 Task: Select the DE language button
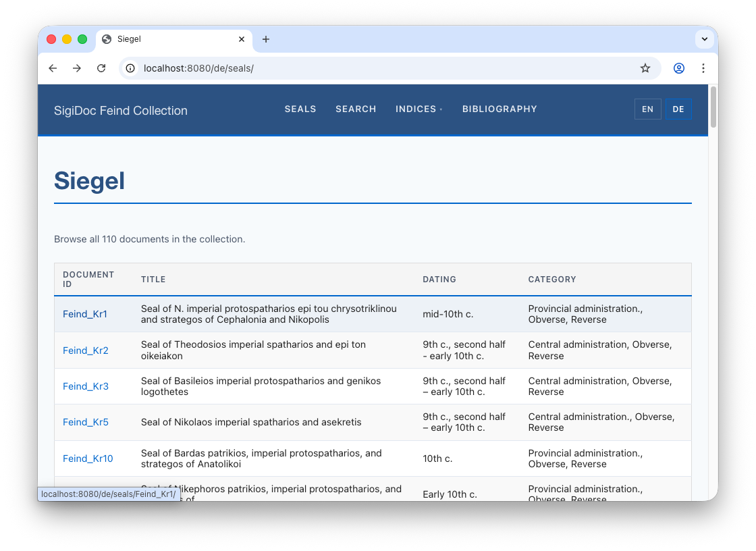click(678, 109)
